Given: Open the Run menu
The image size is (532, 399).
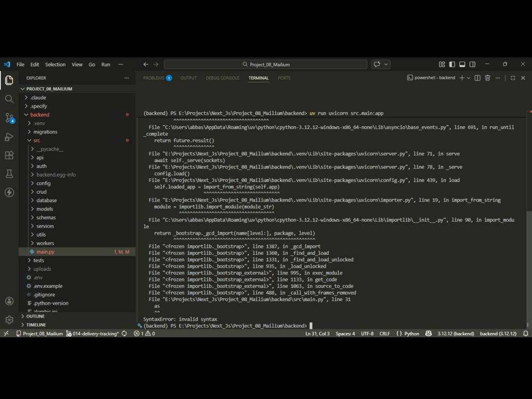Looking at the screenshot, I should coord(106,64).
